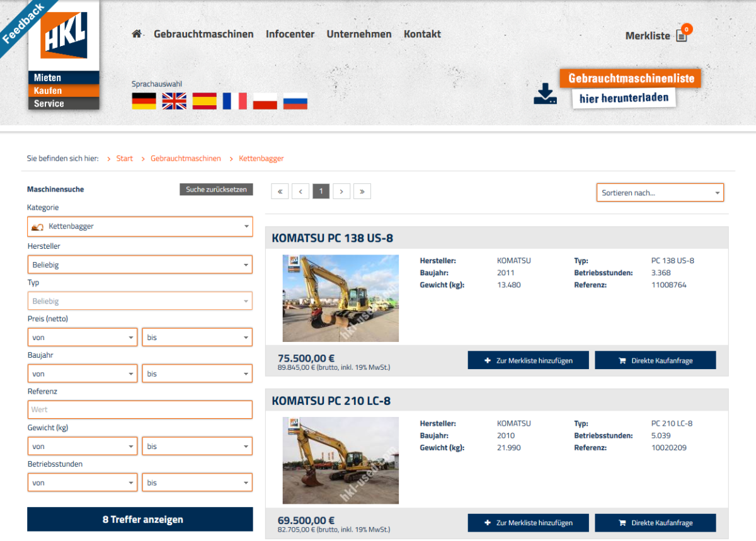The width and height of the screenshot is (756, 541).
Task: Open Unternehmen menu
Action: [359, 34]
